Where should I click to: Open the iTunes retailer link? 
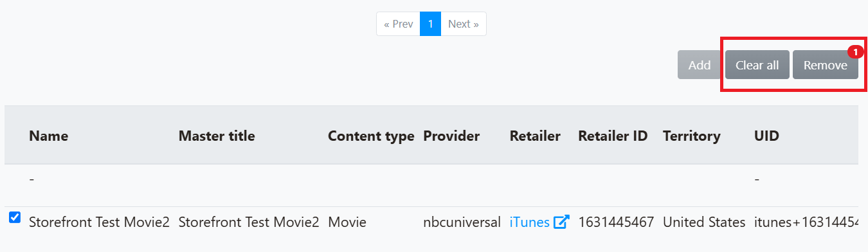pos(530,222)
